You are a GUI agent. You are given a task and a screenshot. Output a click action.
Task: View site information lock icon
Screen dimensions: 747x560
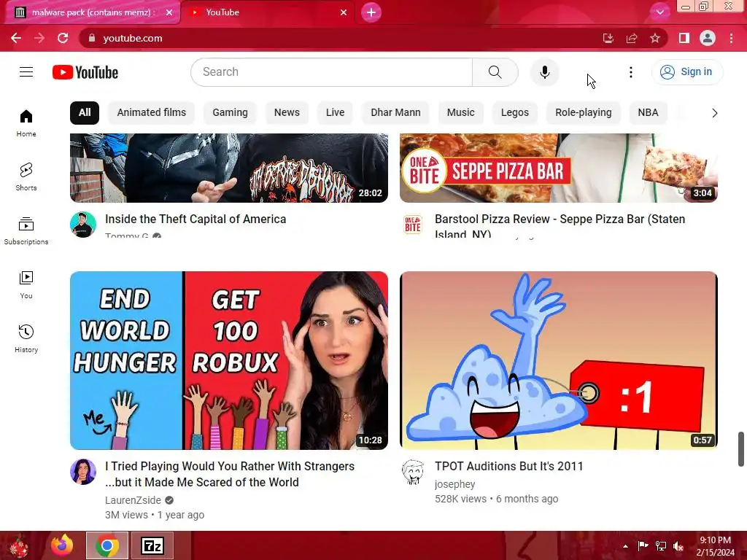[92, 38]
